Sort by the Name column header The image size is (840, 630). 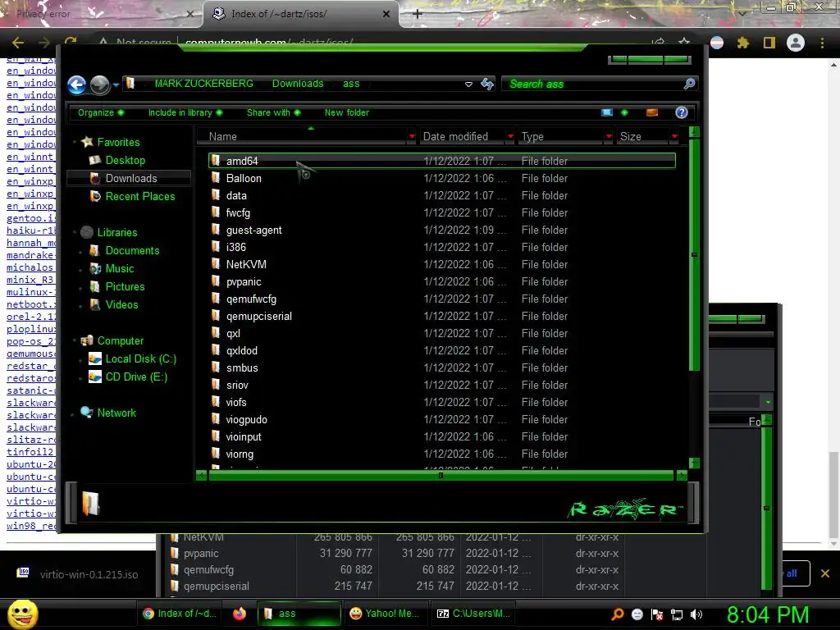[x=302, y=137]
